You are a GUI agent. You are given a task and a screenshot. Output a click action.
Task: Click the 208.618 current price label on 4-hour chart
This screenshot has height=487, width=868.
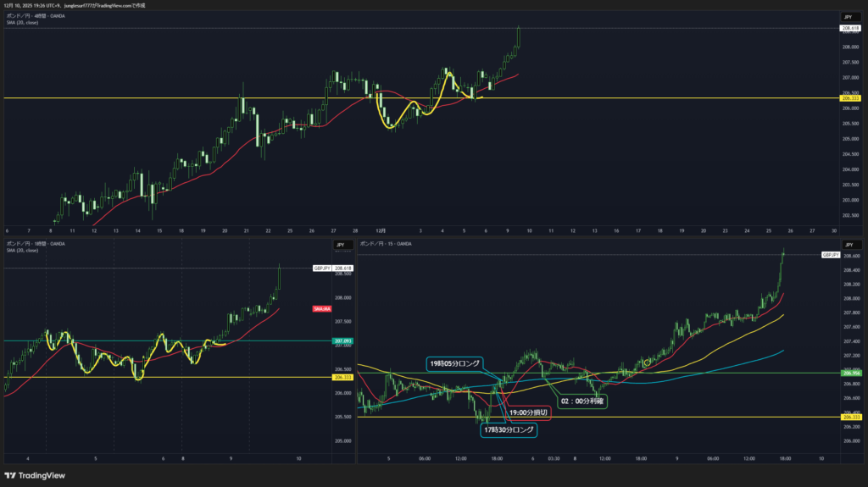point(850,28)
